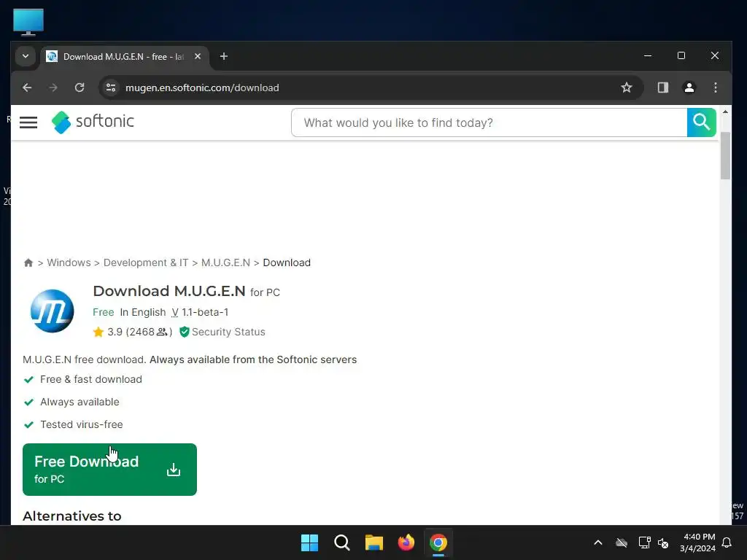Click the user ratings people icon
This screenshot has width=747, height=560.
tap(162, 332)
